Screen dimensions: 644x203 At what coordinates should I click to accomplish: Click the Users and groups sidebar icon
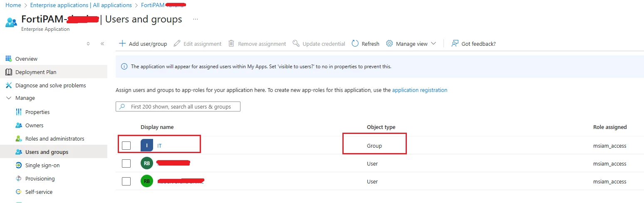18,152
